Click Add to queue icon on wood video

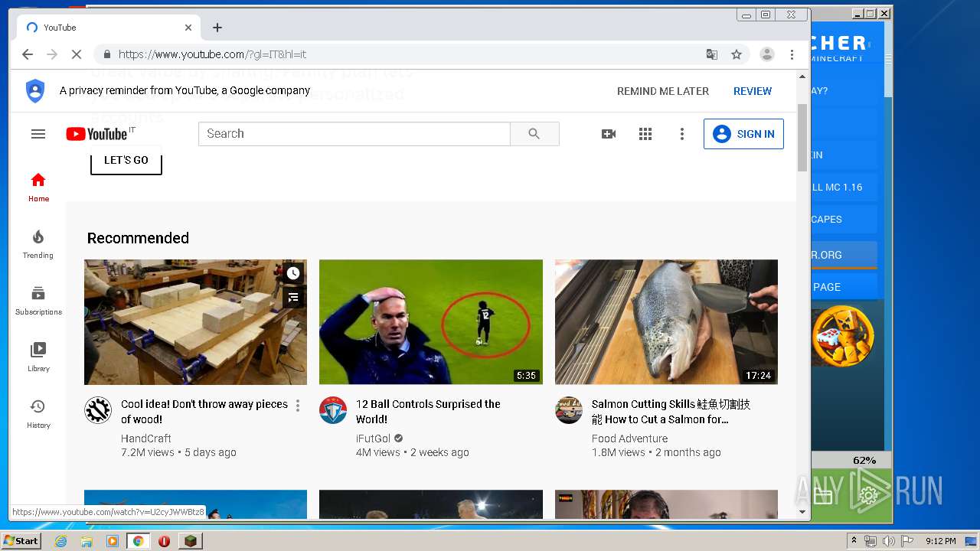coord(293,297)
